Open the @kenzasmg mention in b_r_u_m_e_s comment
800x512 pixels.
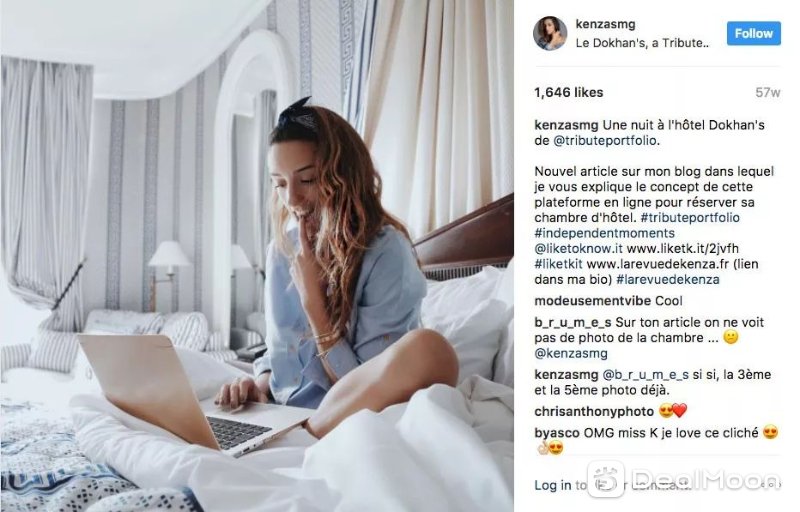click(571, 353)
